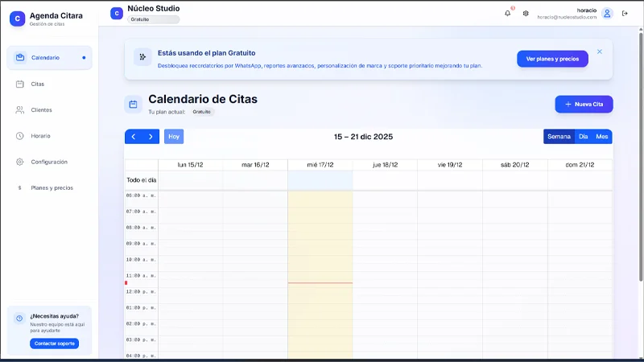This screenshot has width=644, height=362.
Task: Open Configuración in the sidebar
Action: pos(49,162)
